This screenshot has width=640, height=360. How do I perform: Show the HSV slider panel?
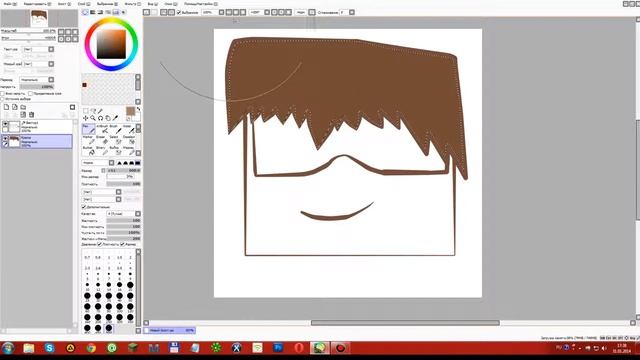[x=100, y=12]
